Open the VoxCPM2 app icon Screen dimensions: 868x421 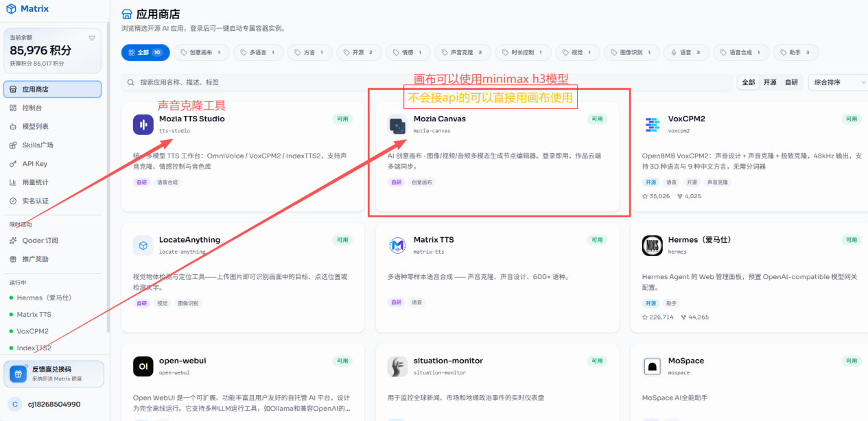(x=653, y=124)
